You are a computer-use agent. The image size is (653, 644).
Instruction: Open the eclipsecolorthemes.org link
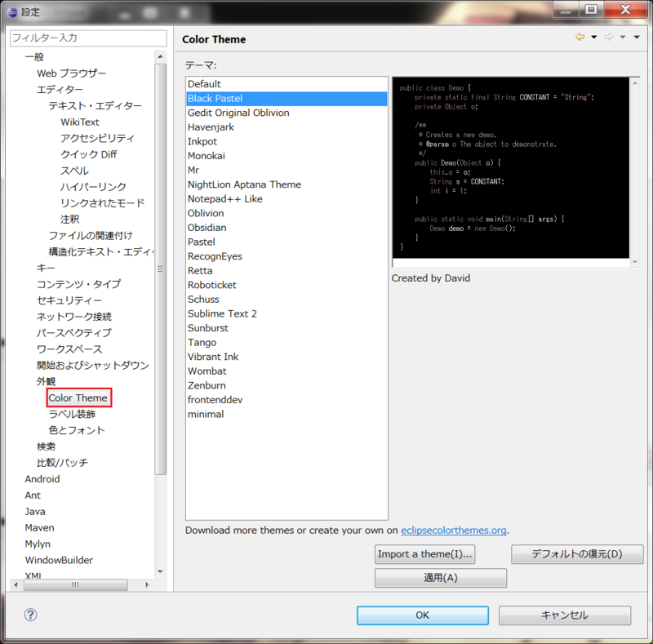tap(454, 531)
